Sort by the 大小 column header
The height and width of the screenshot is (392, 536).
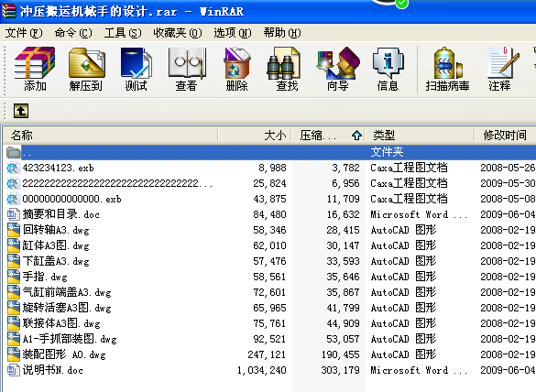pos(255,136)
